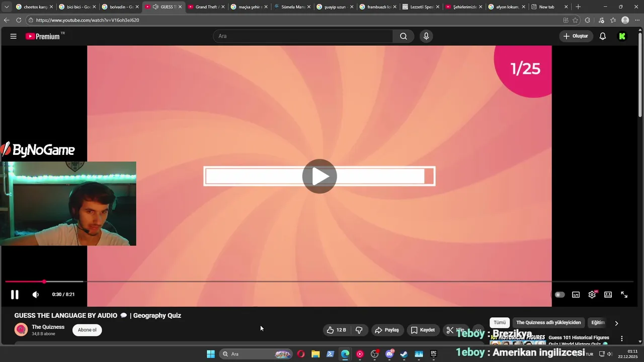Open the browser profile avatar
The height and width of the screenshot is (362, 644).
tap(625, 20)
